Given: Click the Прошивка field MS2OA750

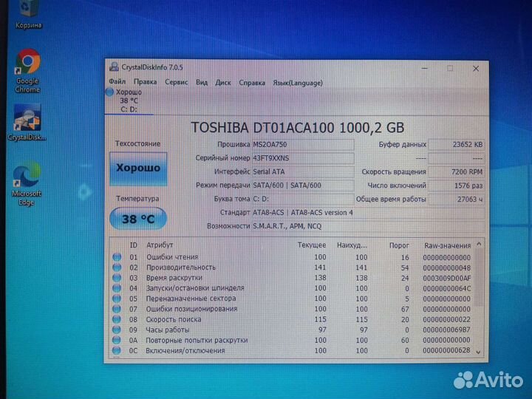Looking at the screenshot, I should (303, 145).
